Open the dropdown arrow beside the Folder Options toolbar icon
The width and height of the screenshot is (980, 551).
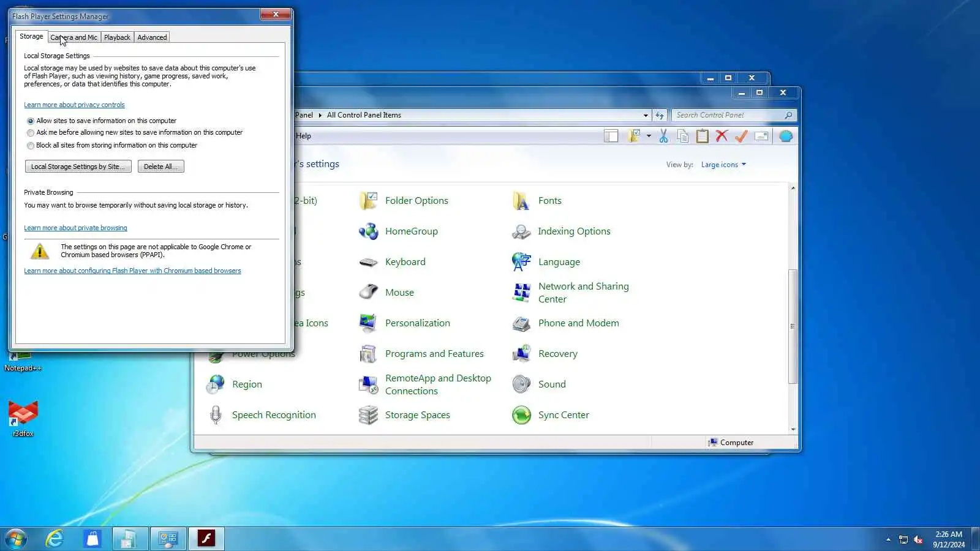[649, 136]
